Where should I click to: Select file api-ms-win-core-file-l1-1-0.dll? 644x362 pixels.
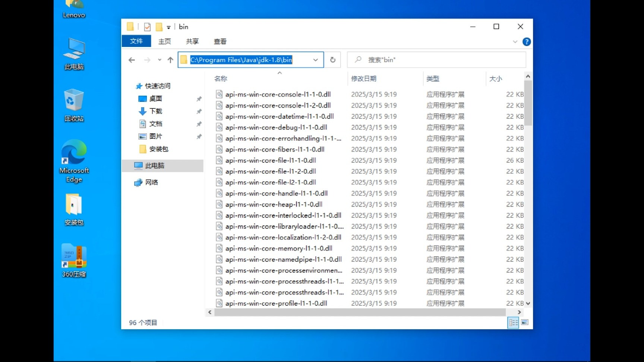point(271,160)
